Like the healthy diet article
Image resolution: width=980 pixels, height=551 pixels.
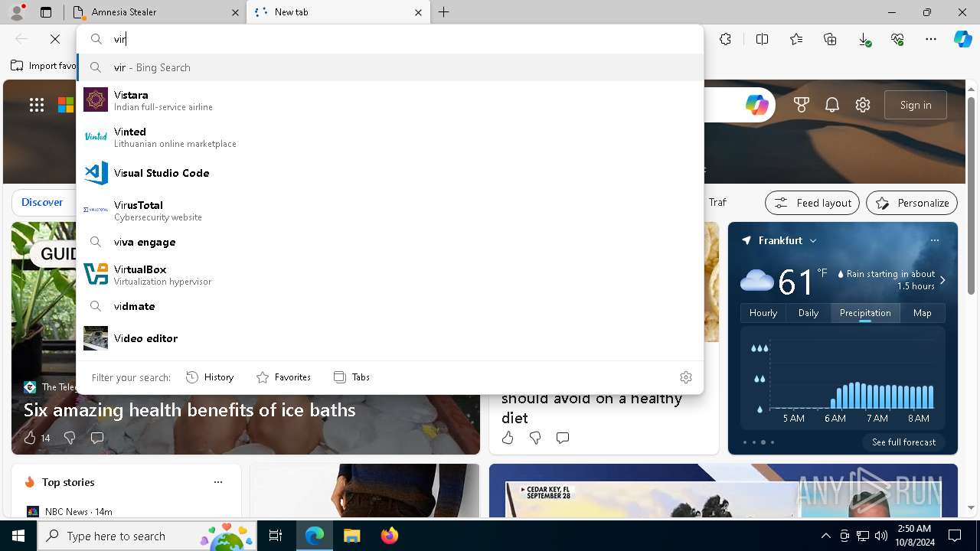508,438
